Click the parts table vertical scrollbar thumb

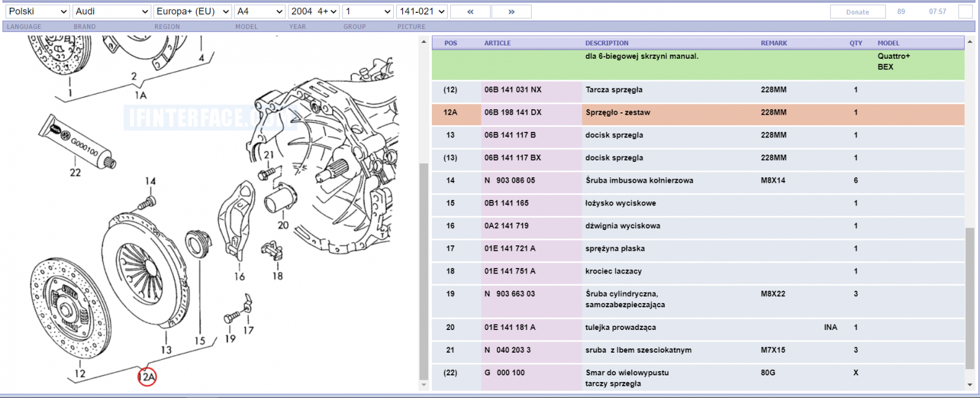[970, 298]
